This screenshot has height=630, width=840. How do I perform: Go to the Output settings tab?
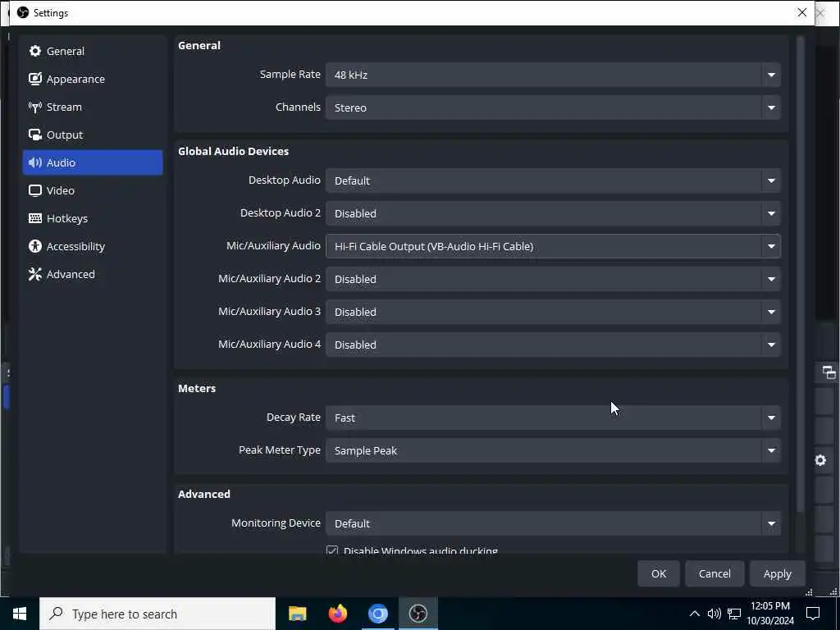pyautogui.click(x=93, y=135)
